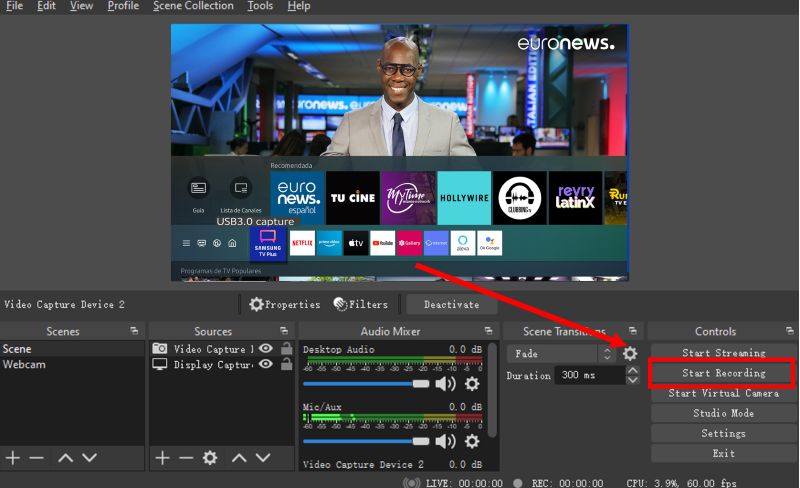Open the View menu
800x488 pixels.
[81, 6]
